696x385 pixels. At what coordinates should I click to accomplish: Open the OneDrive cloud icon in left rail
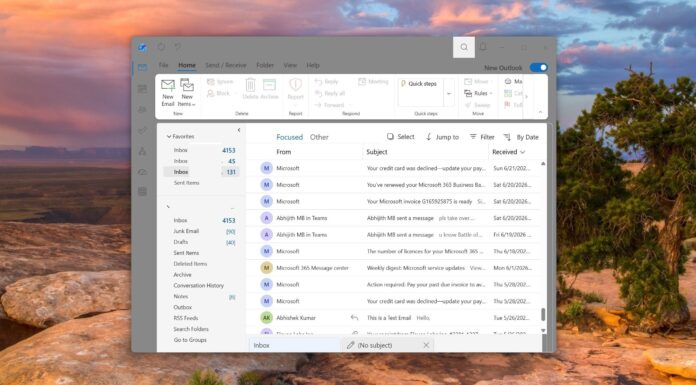point(142,171)
